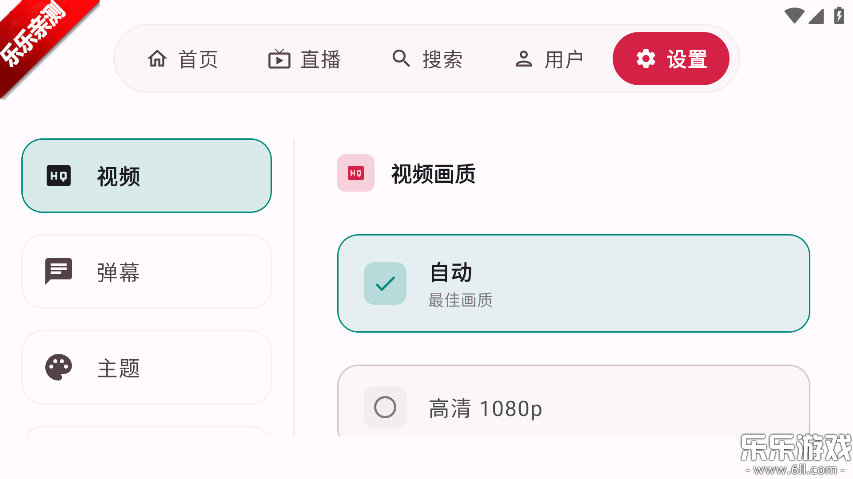Switch to the 首页 tab
Image resolution: width=853 pixels, height=479 pixels.
point(198,59)
